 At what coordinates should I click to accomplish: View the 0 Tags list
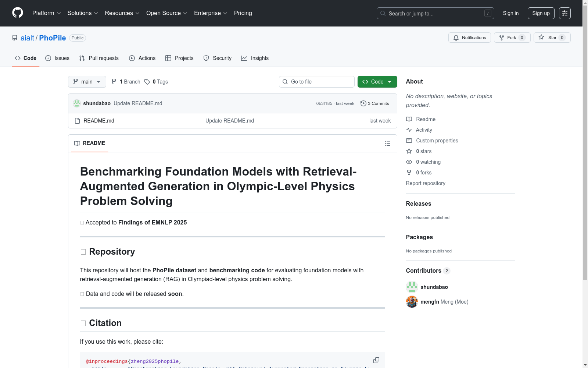point(156,82)
